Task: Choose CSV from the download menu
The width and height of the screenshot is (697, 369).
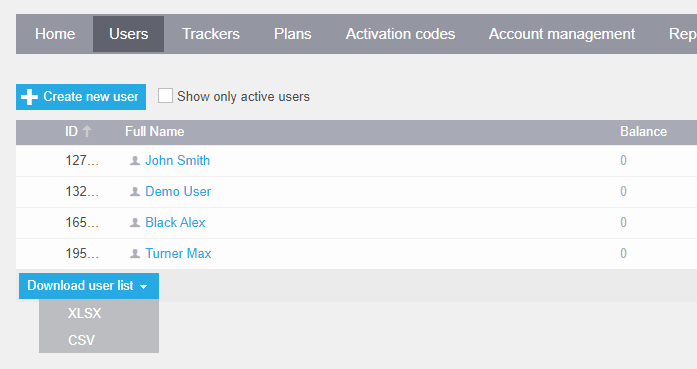Action: (x=81, y=340)
